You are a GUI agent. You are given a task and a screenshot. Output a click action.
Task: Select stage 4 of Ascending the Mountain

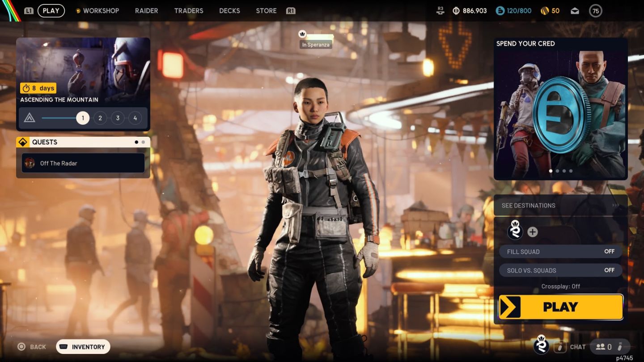135,118
